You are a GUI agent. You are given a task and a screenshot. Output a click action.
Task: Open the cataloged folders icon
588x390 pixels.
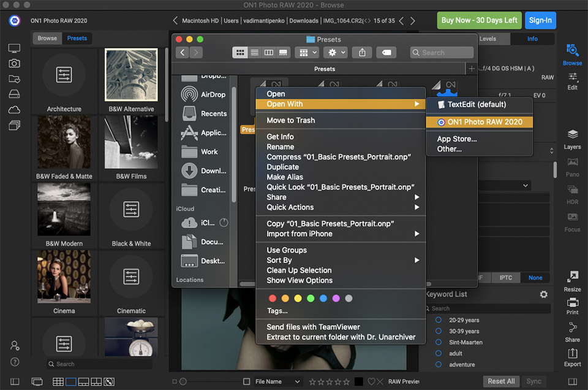(14, 79)
